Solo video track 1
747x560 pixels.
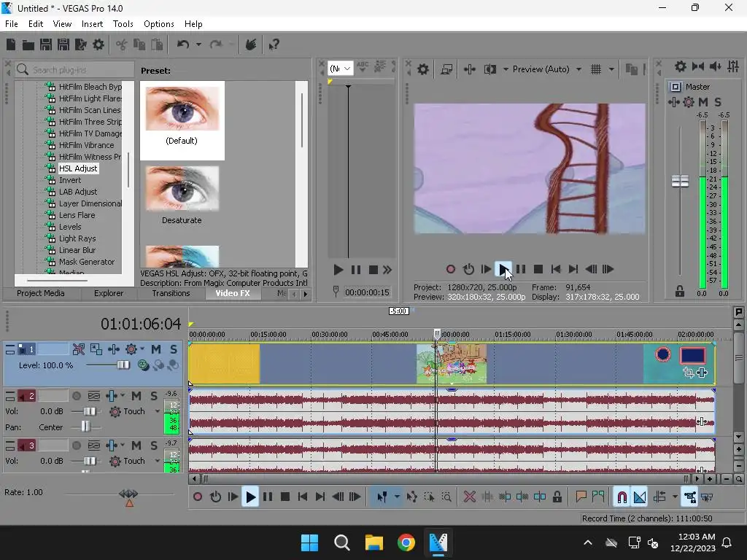174,349
